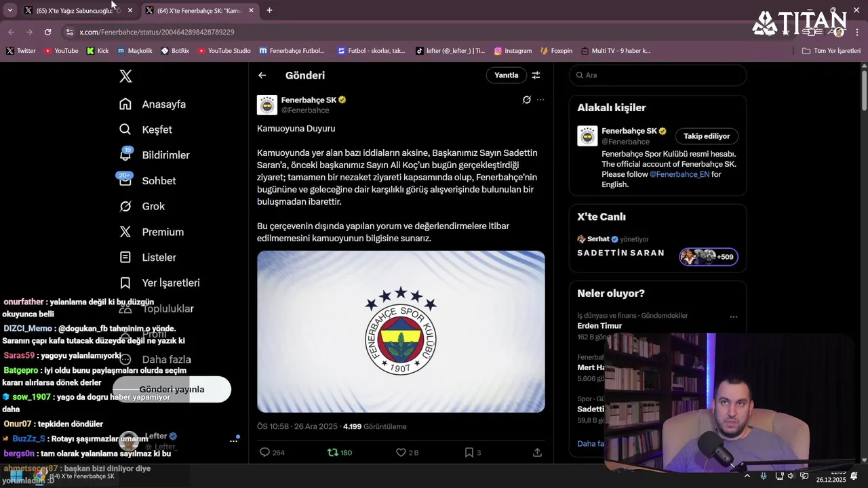Open Futbol - skorlar bookmark

point(372,51)
